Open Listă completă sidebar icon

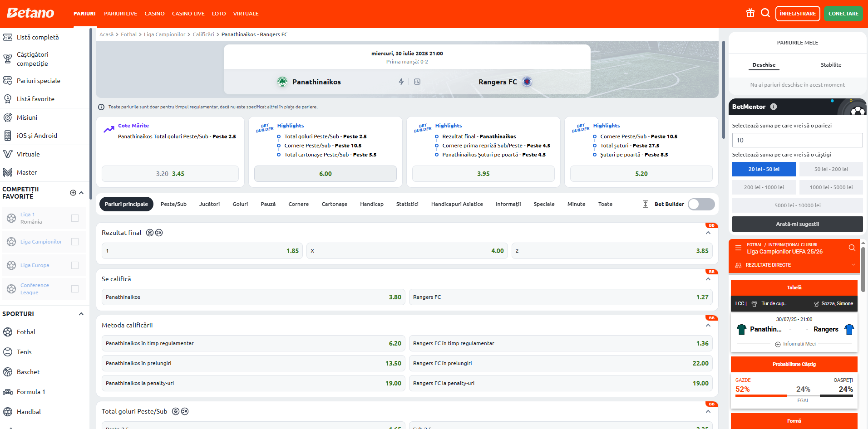(x=8, y=37)
